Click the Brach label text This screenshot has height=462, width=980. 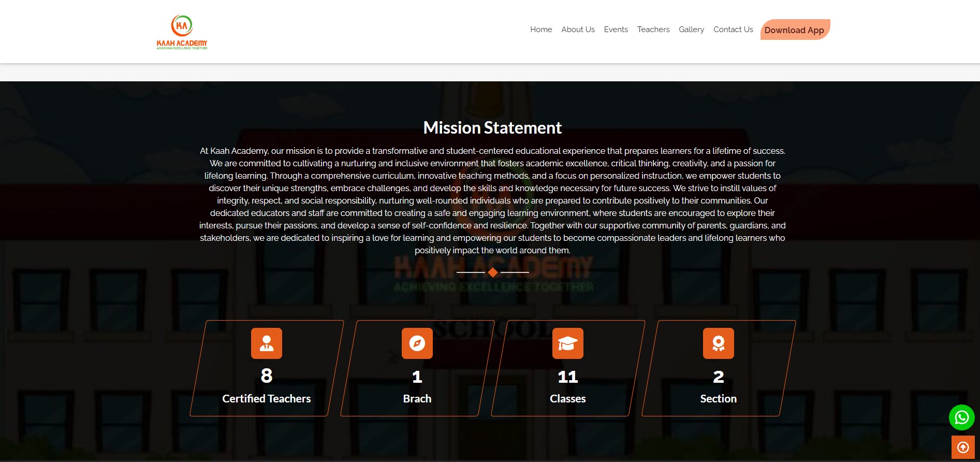pyautogui.click(x=417, y=399)
